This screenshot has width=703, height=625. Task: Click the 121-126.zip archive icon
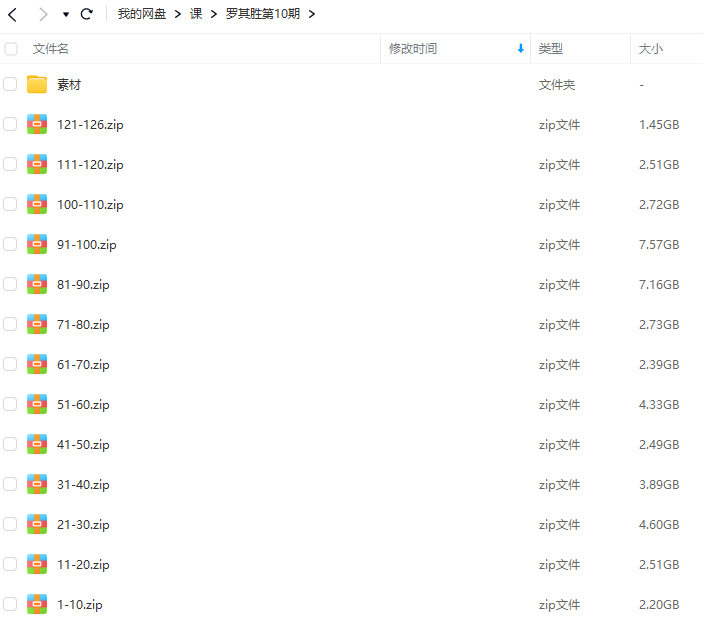coord(37,125)
